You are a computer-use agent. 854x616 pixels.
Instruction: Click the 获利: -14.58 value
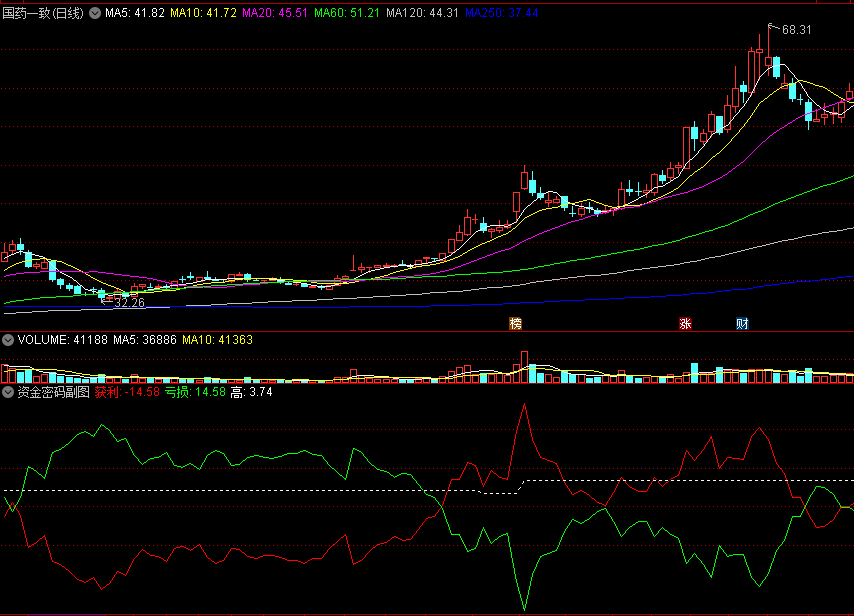(x=127, y=392)
